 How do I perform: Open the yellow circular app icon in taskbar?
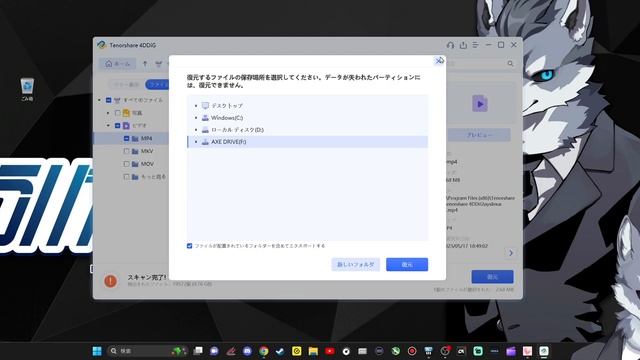coord(297,351)
